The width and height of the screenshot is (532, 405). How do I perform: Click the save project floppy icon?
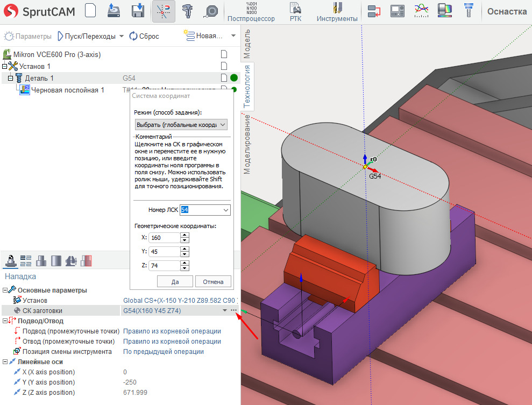[138, 11]
